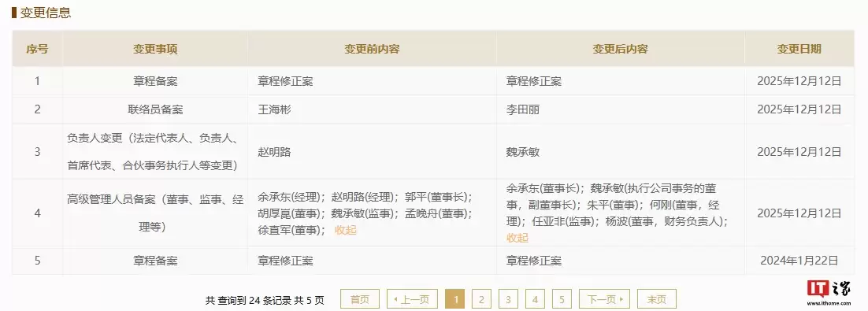The height and width of the screenshot is (311, 868).
Task: Click row 4 after-change text starting 余承东(董事长)
Action: (x=618, y=213)
